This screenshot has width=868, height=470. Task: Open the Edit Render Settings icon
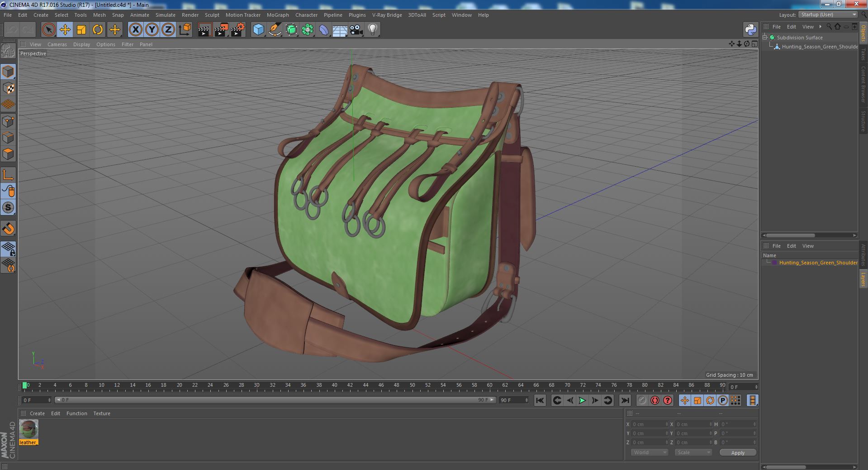(238, 30)
